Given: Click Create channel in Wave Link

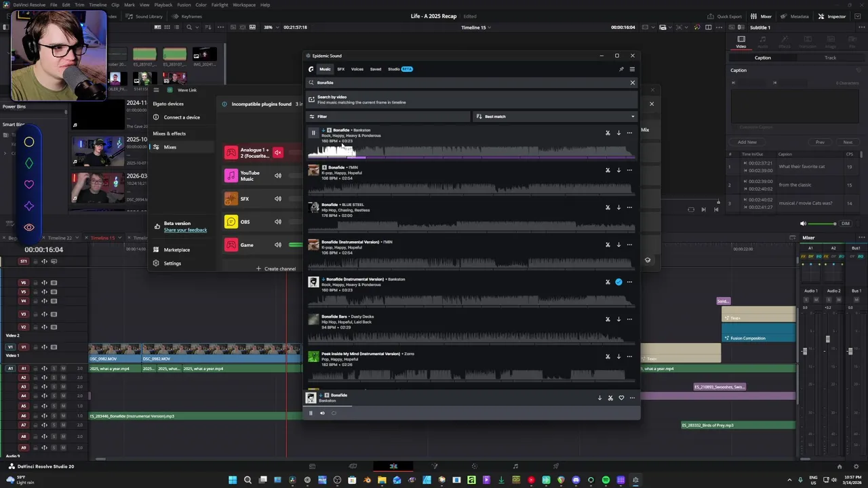Looking at the screenshot, I should 276,268.
